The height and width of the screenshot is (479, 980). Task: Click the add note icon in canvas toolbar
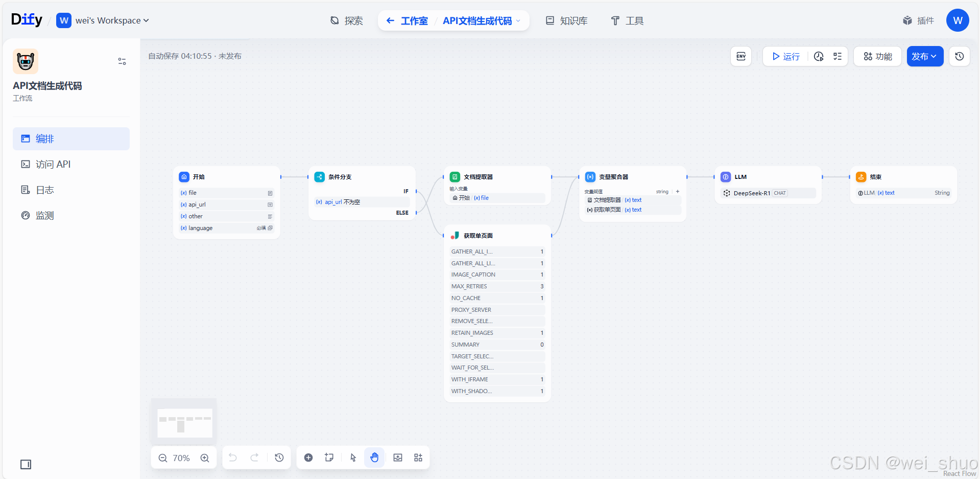tap(329, 458)
